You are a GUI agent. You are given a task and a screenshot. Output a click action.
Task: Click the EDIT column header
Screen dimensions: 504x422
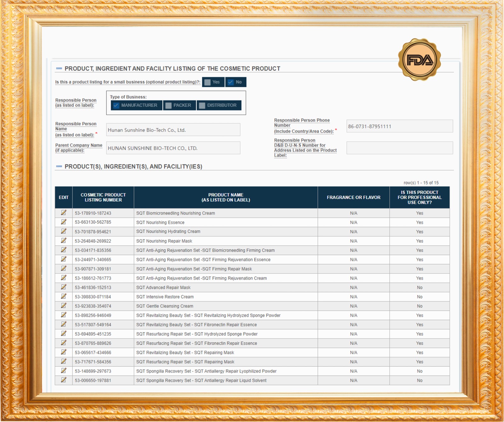[x=64, y=197]
